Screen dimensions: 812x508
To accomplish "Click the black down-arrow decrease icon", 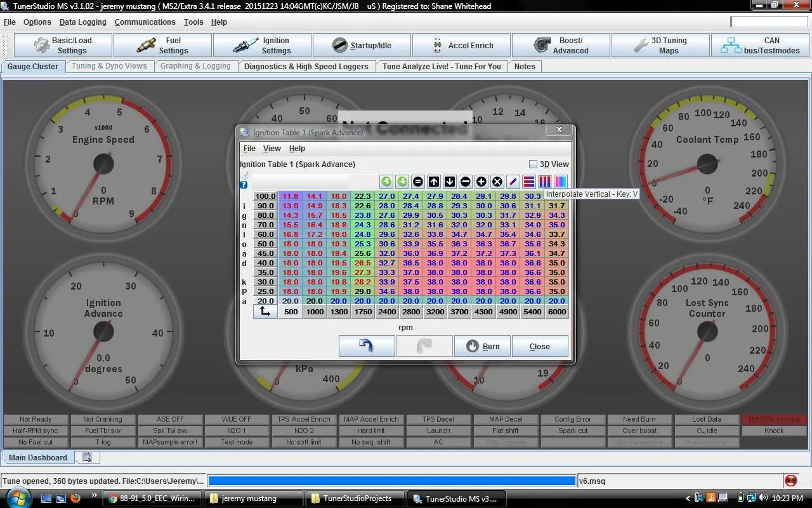I will (x=450, y=182).
